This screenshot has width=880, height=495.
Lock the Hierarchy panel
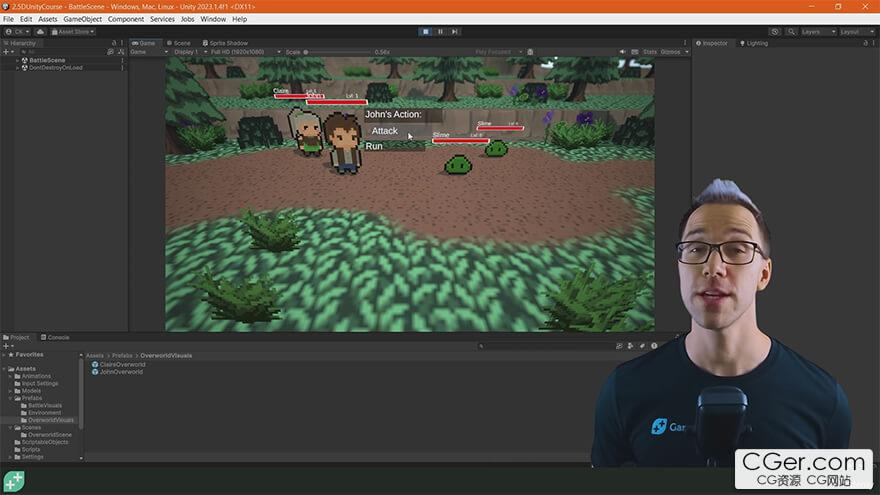click(114, 43)
